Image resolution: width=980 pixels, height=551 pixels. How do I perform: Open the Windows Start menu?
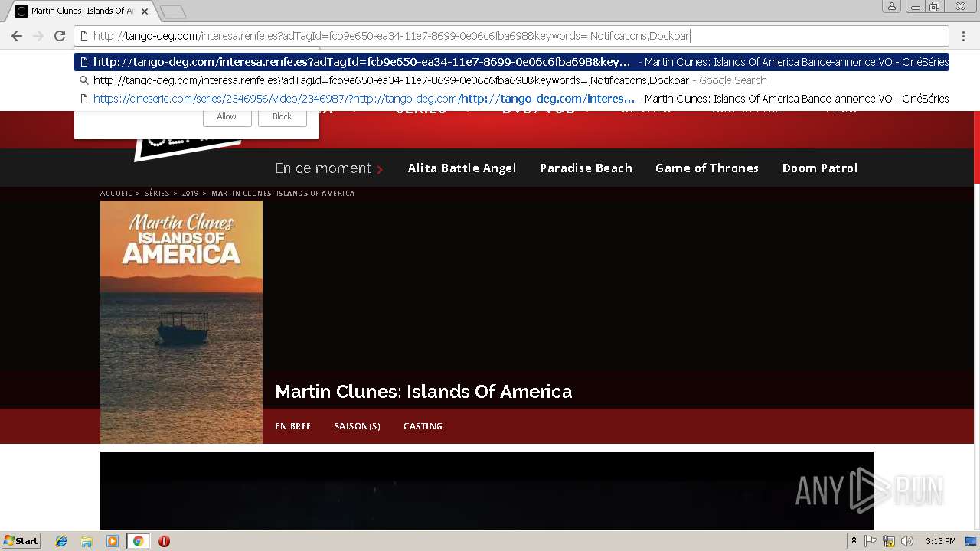coord(21,541)
